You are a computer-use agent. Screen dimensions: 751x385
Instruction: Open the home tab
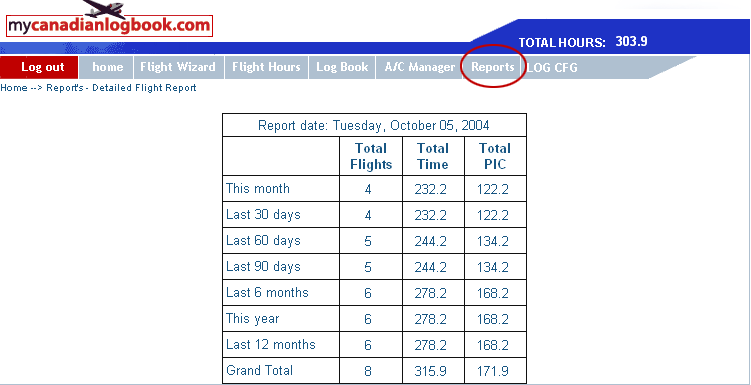pos(107,67)
